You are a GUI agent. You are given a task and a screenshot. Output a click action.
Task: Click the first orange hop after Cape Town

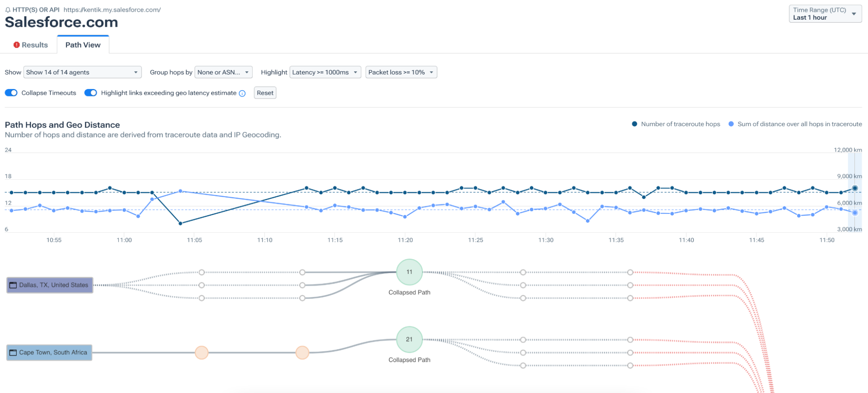point(202,352)
